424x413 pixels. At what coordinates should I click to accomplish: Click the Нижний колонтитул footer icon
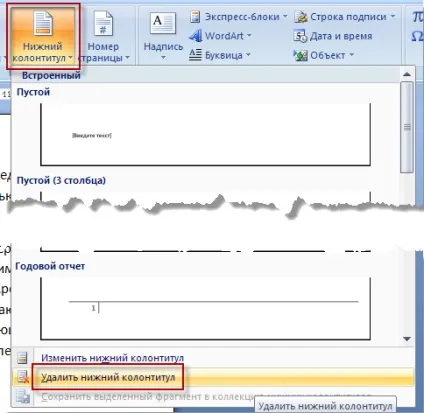[43, 24]
